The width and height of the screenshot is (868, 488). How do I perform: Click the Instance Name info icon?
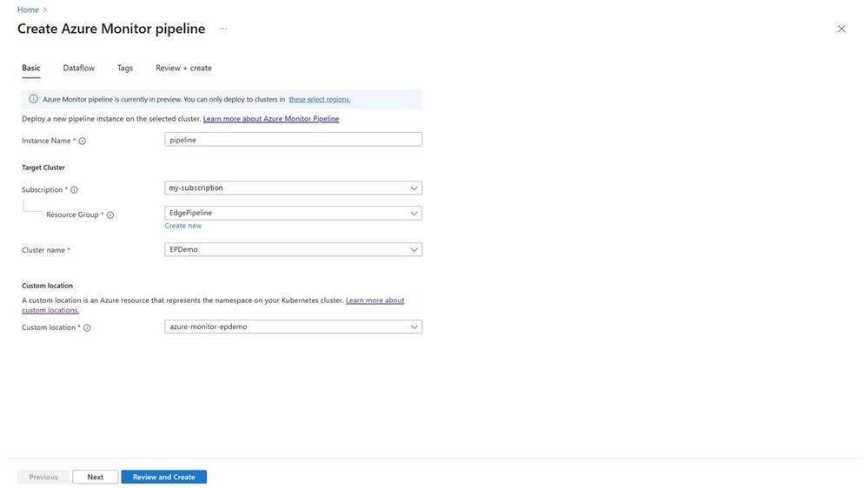coord(82,141)
